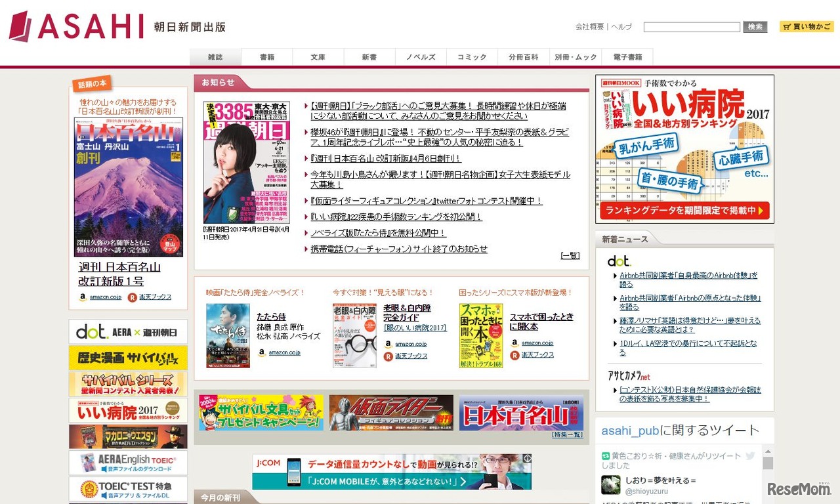This screenshot has height=504, width=840.
Task: Click the ASAHI logo at top left
Action: [76, 26]
